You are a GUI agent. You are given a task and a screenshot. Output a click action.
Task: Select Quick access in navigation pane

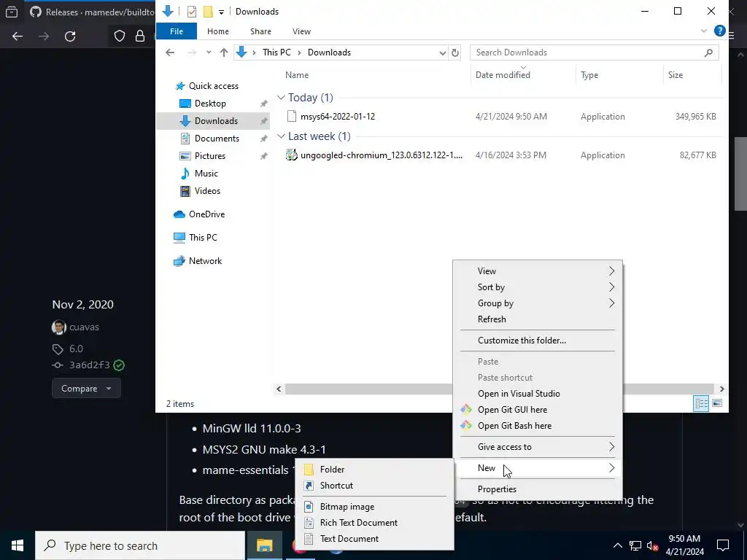214,86
